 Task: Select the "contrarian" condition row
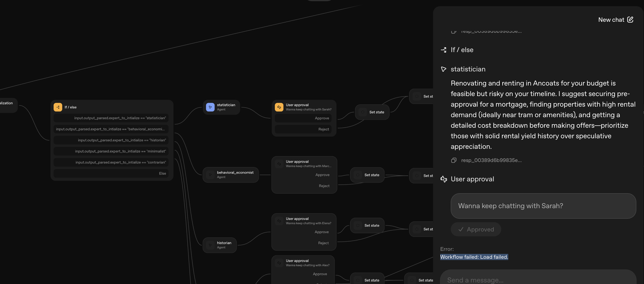pyautogui.click(x=111, y=162)
